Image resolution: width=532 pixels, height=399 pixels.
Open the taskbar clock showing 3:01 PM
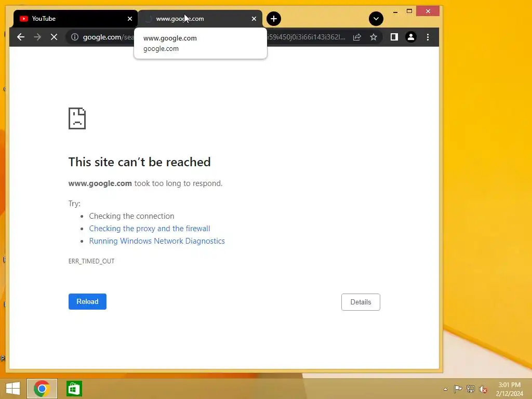coord(509,389)
